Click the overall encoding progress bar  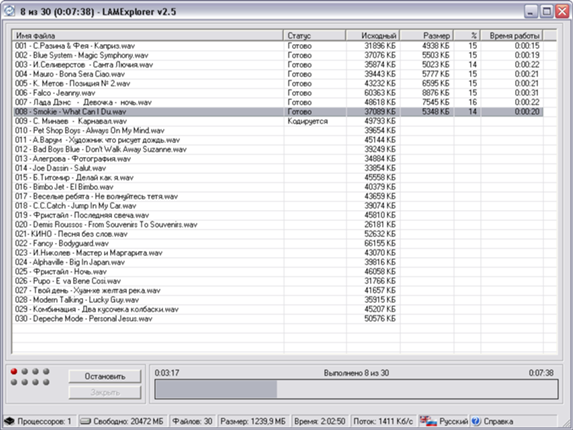pyautogui.click(x=356, y=389)
